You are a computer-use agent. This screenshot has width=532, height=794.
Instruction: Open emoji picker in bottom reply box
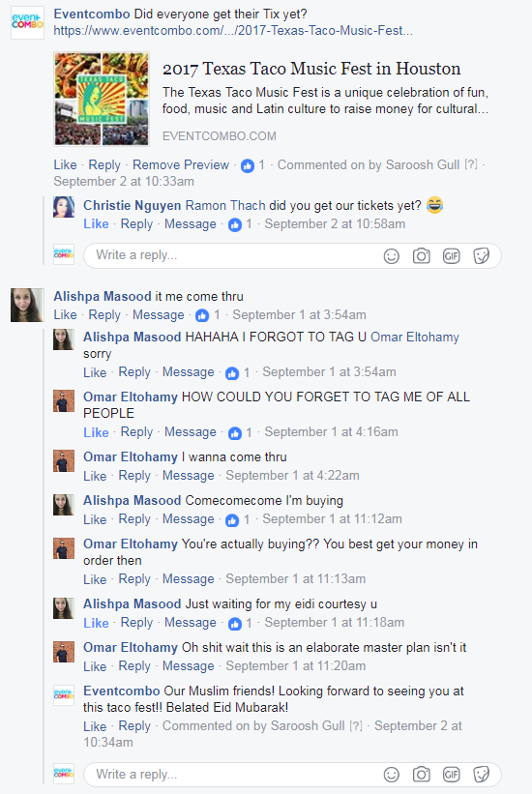click(x=391, y=775)
